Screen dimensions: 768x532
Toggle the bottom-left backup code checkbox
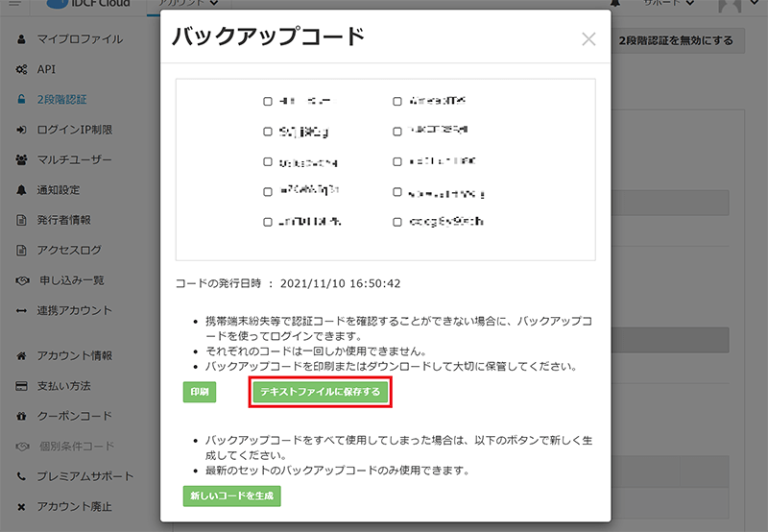(268, 223)
